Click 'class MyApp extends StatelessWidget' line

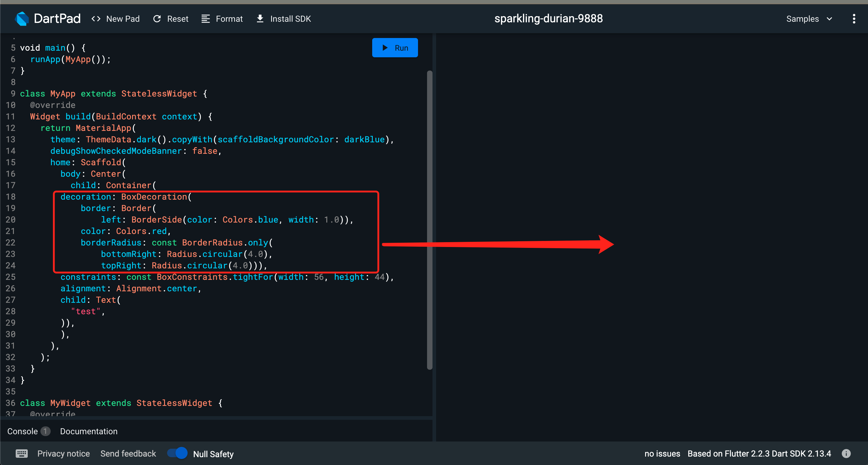[x=114, y=94]
